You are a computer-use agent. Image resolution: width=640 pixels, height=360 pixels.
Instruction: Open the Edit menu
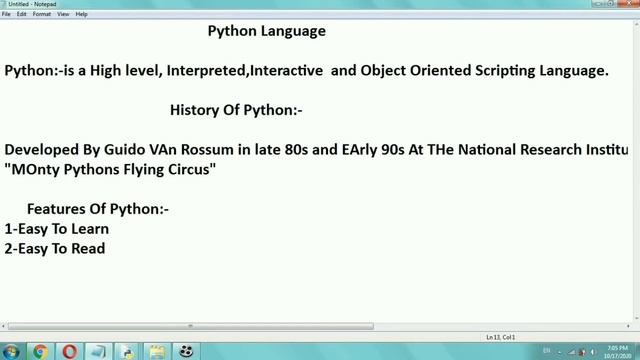pos(22,14)
